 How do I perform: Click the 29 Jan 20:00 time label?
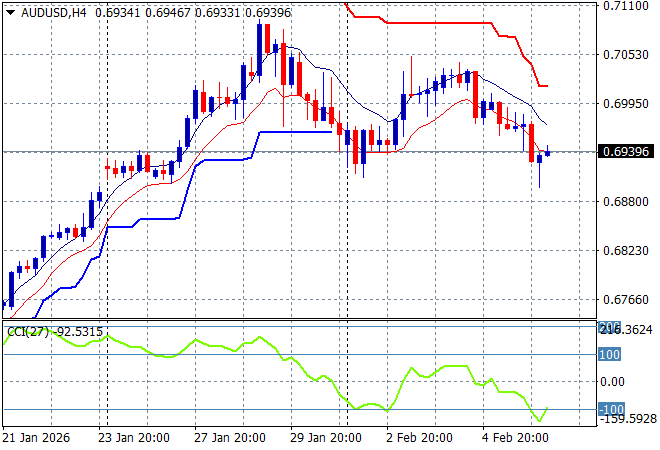pyautogui.click(x=326, y=438)
